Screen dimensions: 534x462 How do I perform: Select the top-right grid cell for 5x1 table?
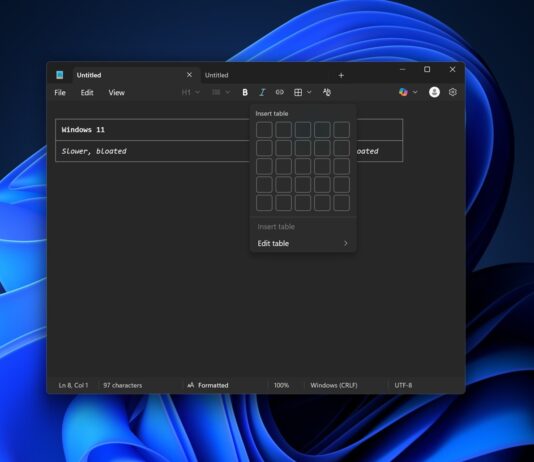pos(342,130)
